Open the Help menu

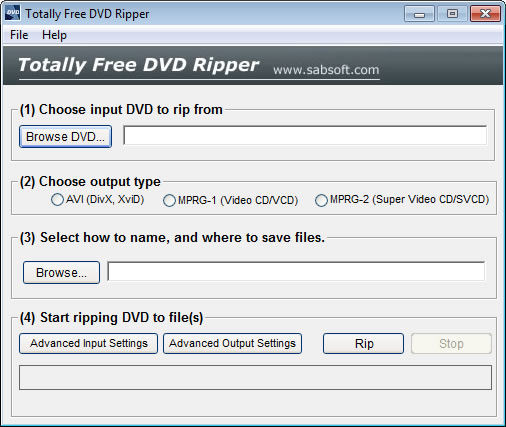pyautogui.click(x=54, y=35)
